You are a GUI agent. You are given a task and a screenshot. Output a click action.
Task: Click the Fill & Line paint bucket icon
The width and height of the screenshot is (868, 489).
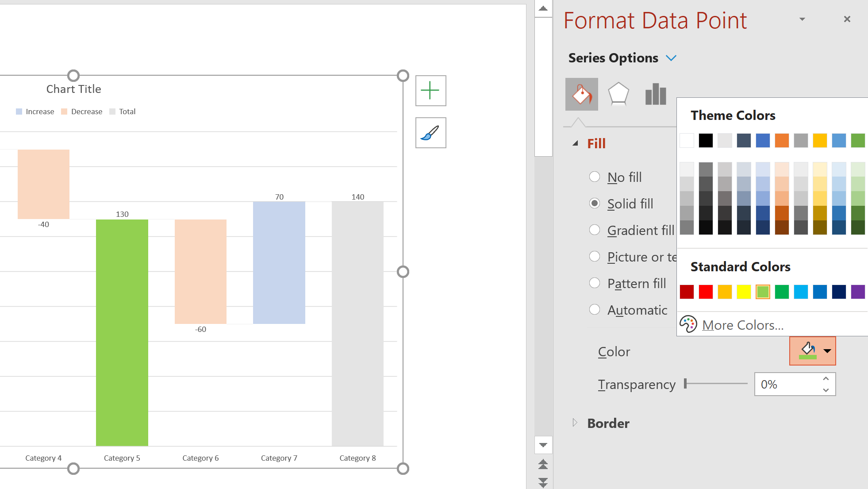(581, 94)
